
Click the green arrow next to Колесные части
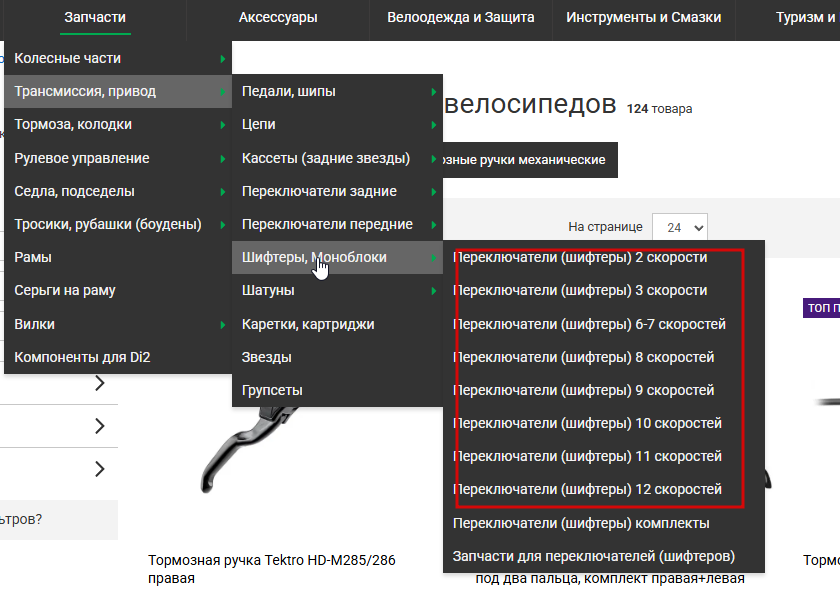[223, 58]
